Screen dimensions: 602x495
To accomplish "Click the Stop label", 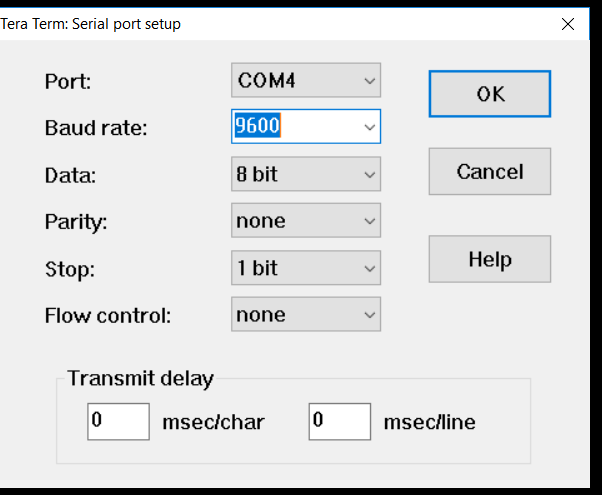I will pyautogui.click(x=68, y=269).
